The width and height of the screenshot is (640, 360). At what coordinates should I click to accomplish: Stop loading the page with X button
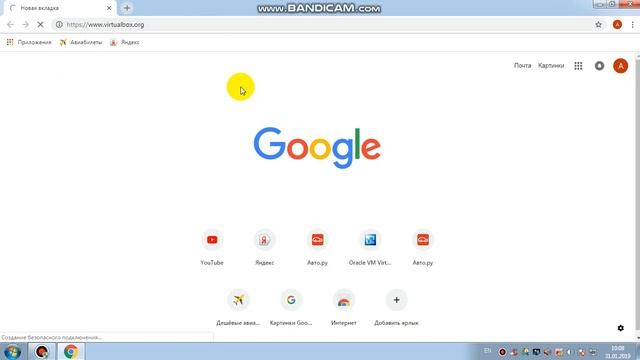pos(40,24)
